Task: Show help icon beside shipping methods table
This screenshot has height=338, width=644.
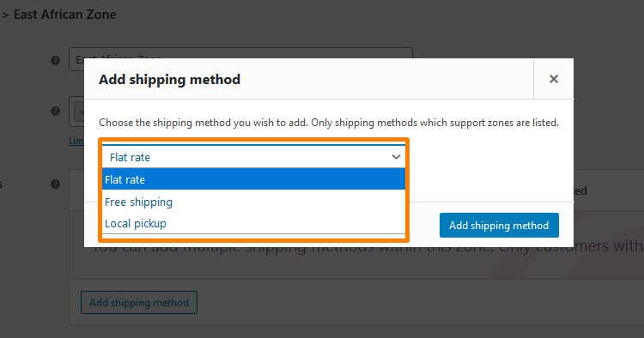Action: point(56,184)
